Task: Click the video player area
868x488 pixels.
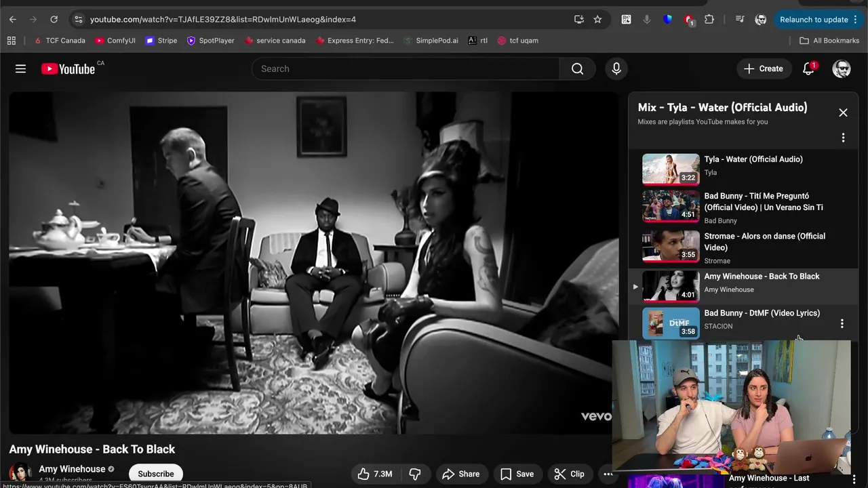Action: (313, 262)
